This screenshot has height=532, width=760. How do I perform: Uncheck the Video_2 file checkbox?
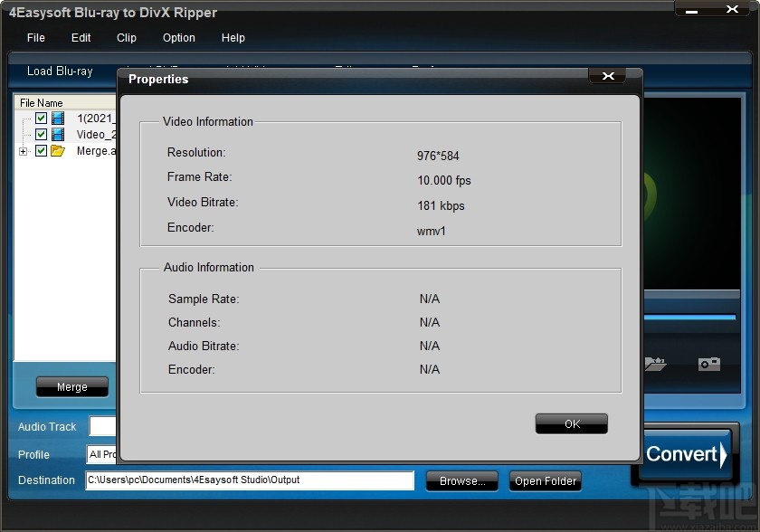(41, 134)
